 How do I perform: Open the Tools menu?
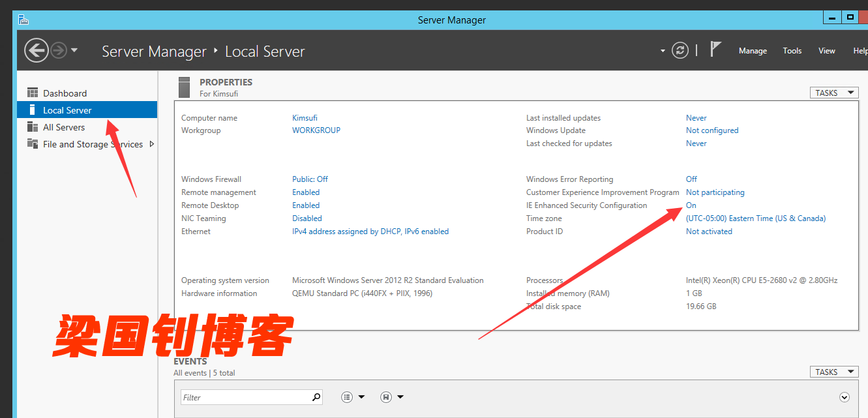792,51
